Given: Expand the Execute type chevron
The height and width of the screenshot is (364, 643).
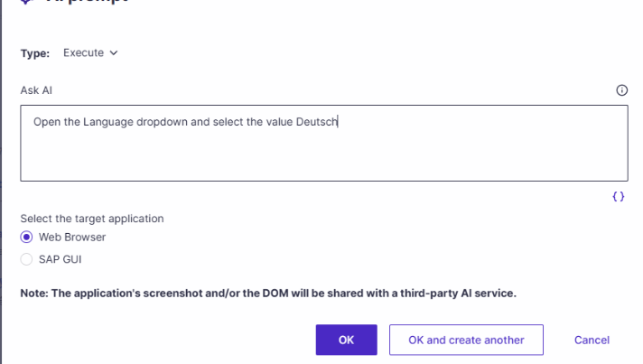Looking at the screenshot, I should pos(114,53).
